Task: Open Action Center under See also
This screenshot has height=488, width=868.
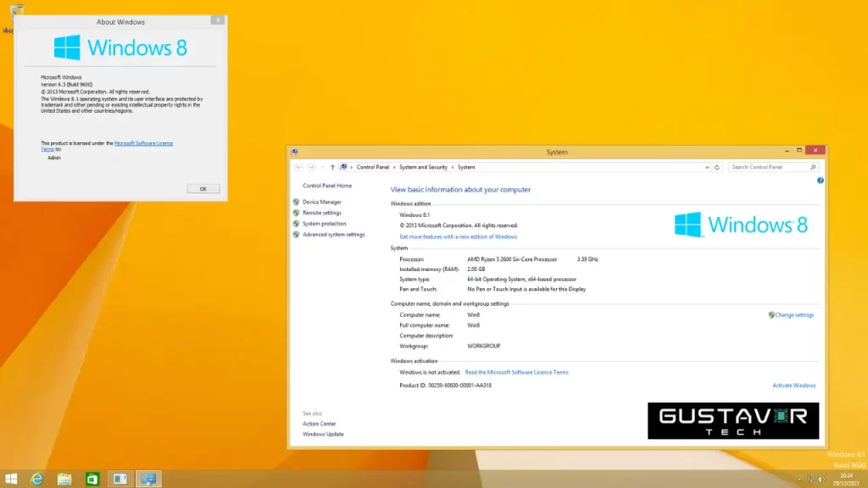Action: point(320,424)
